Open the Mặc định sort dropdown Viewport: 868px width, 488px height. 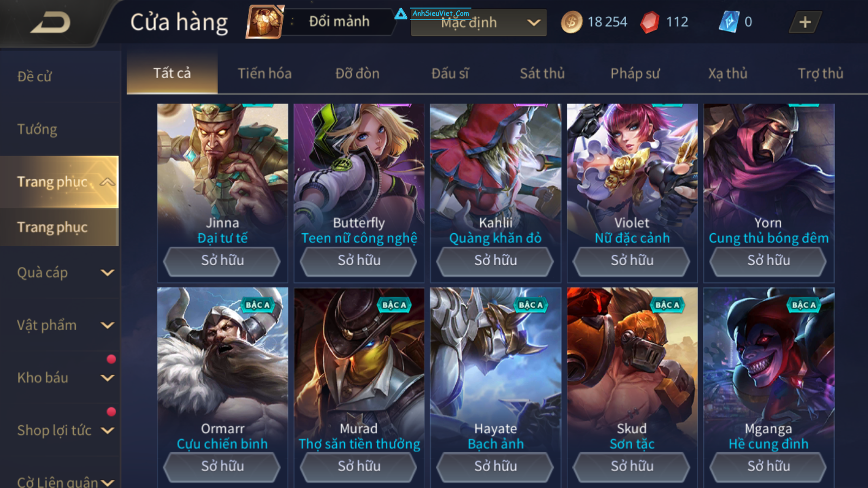pos(478,23)
